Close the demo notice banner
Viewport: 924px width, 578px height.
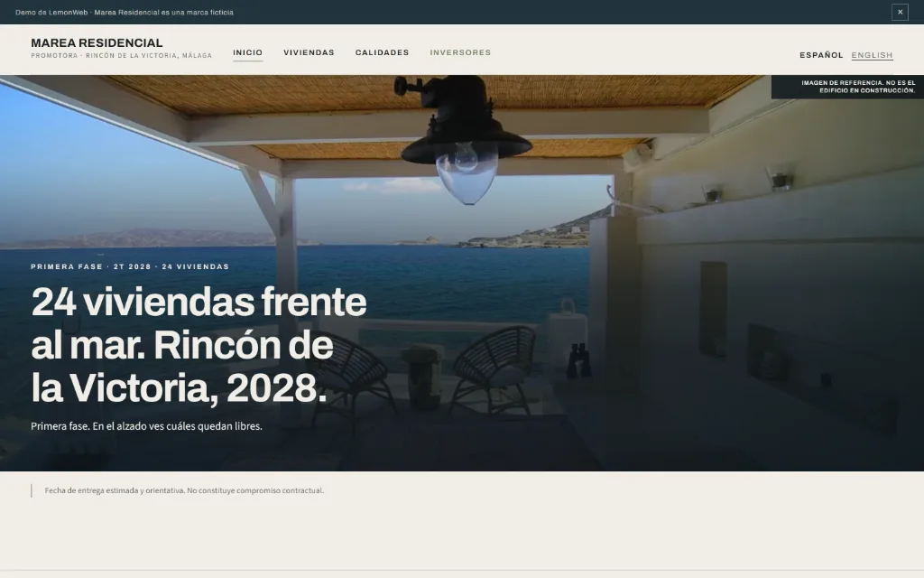coord(900,12)
